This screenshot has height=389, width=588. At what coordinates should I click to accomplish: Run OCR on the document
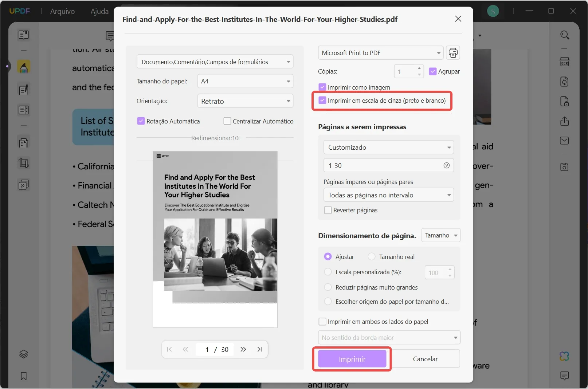[565, 62]
